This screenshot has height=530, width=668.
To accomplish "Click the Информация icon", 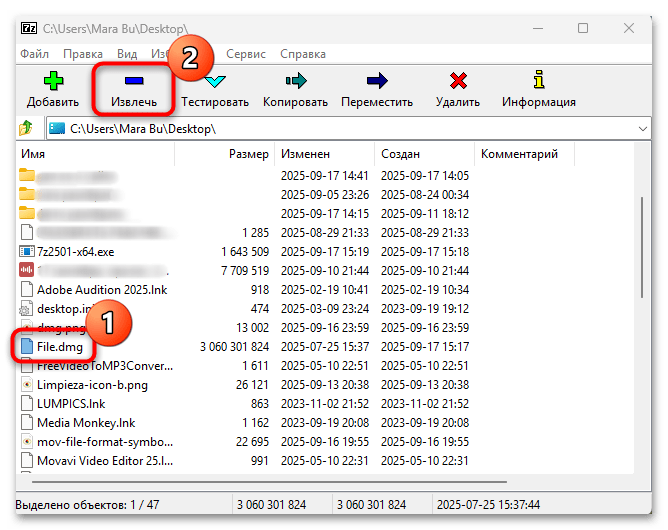I will point(539,80).
